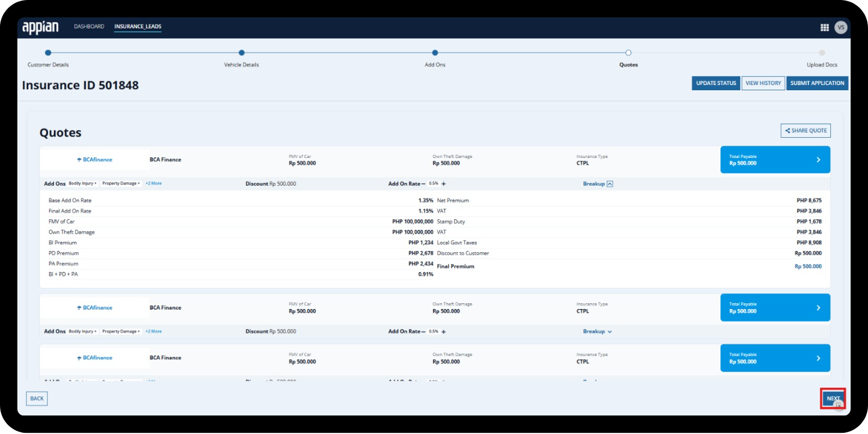Click the 0.5% rate value in second quote
The height and width of the screenshot is (434, 868).
[x=433, y=332]
